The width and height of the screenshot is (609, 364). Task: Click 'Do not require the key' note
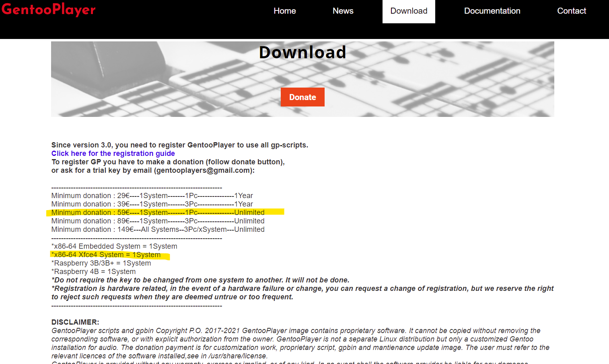200,280
